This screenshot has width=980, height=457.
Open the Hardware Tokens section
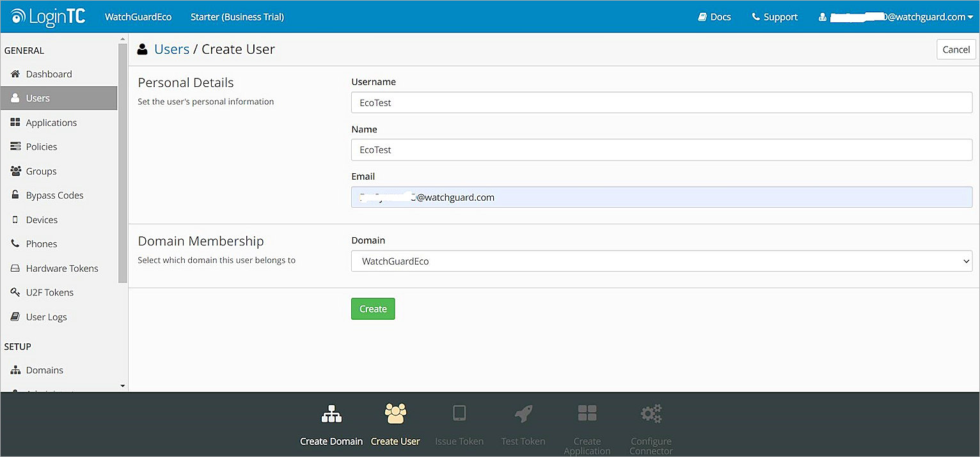coord(62,268)
